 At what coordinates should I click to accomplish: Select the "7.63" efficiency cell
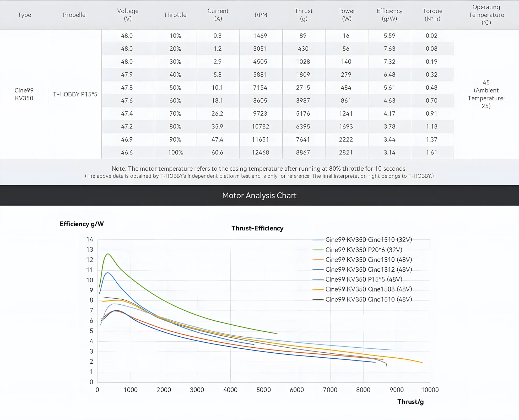(390, 49)
